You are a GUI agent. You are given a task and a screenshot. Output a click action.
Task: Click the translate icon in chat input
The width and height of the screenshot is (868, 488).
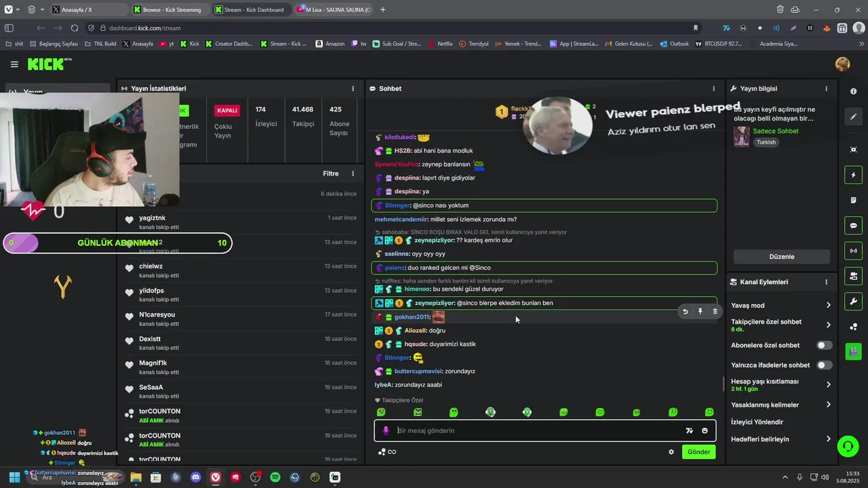[x=689, y=430]
